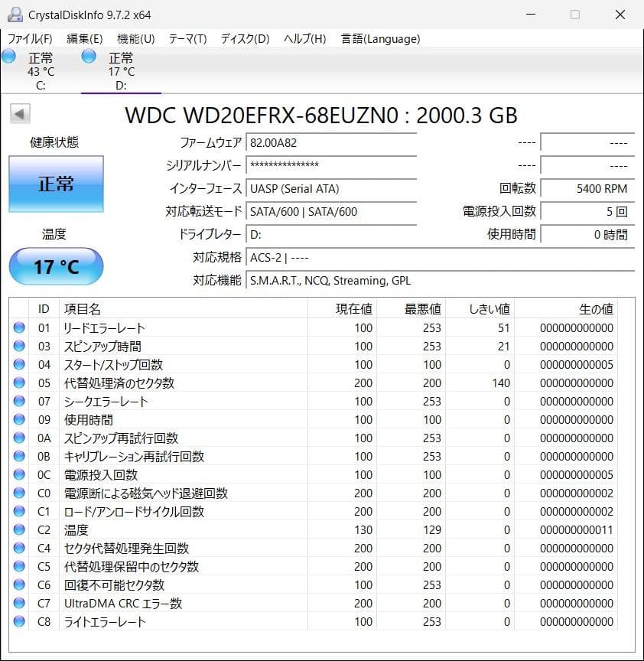
Task: Click blue dot next to 代替処理済のセクタ数
Action: tap(19, 383)
